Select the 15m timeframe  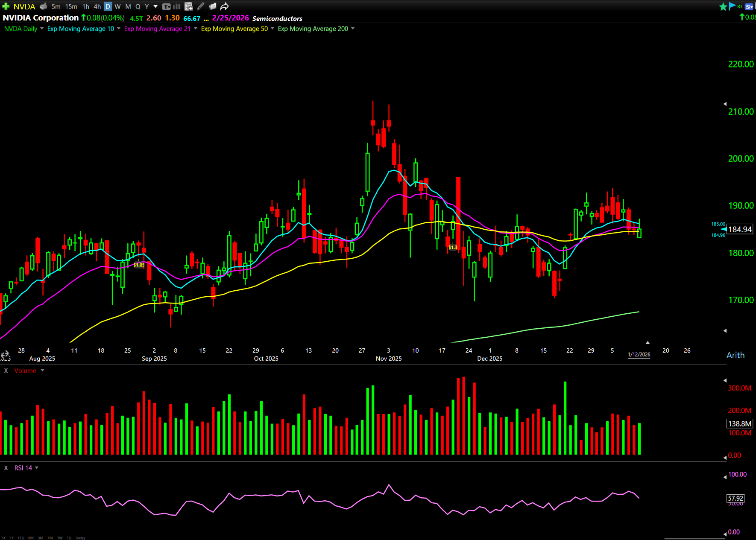click(x=71, y=6)
